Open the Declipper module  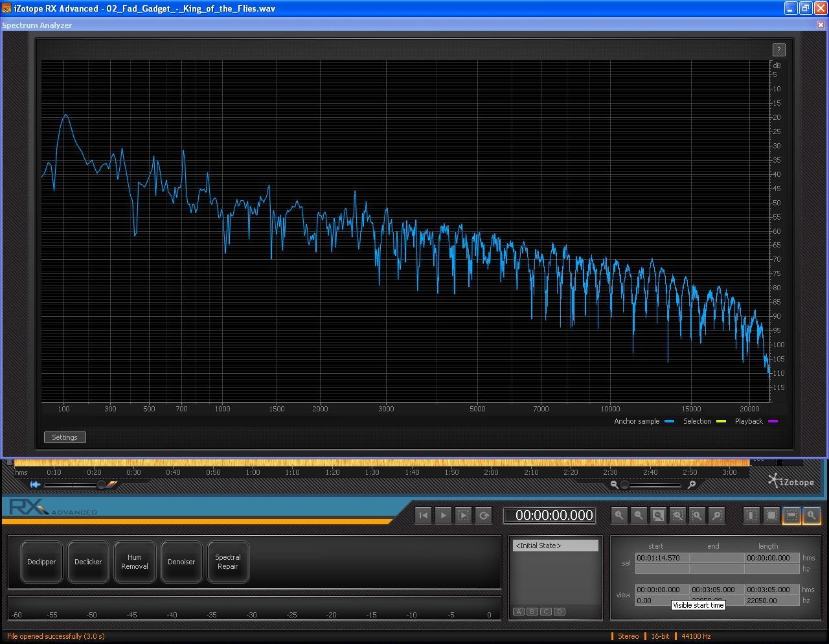coord(41,562)
